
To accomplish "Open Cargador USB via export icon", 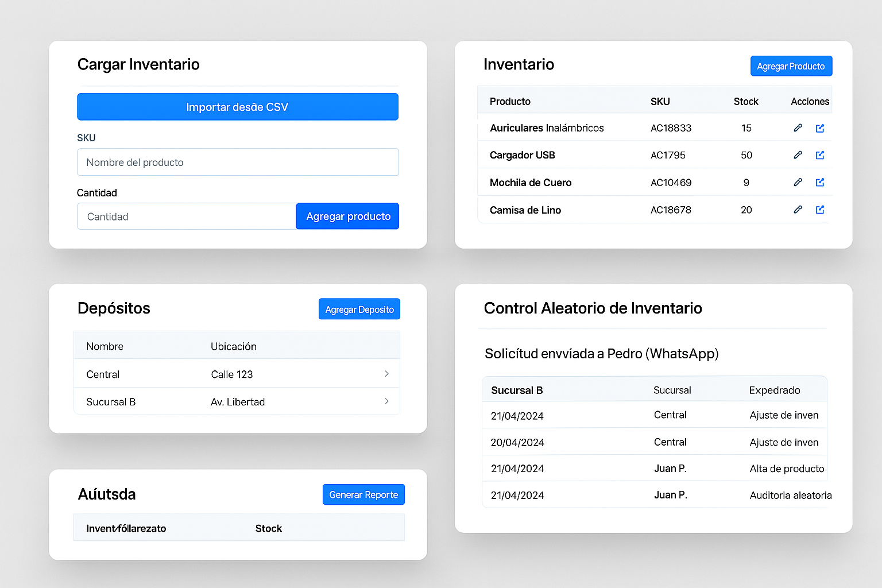I will [820, 155].
